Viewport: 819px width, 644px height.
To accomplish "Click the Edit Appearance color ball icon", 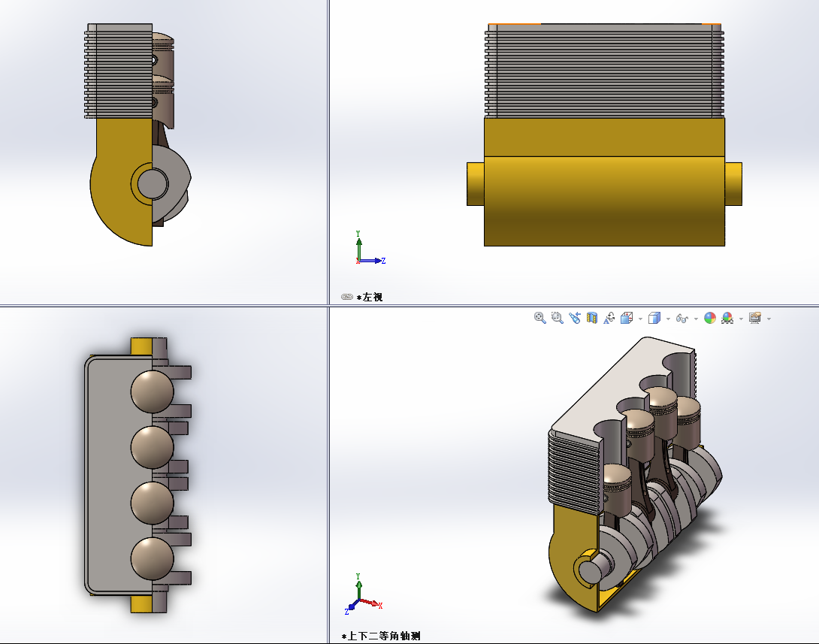I will click(x=710, y=318).
